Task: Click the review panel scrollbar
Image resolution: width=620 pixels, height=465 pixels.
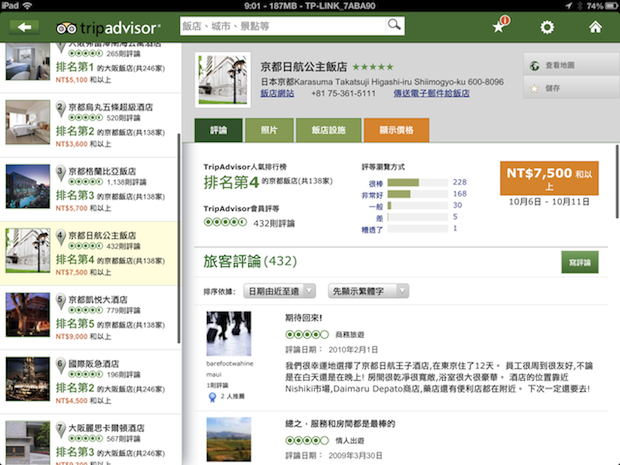Action: [x=617, y=181]
